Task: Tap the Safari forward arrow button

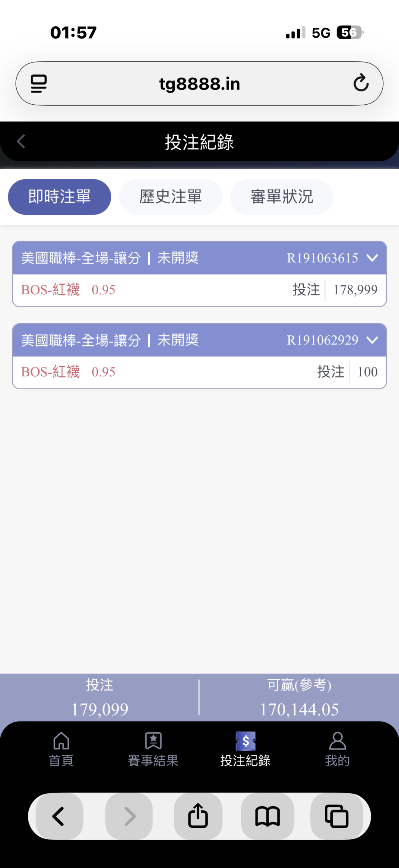Action: tap(129, 816)
